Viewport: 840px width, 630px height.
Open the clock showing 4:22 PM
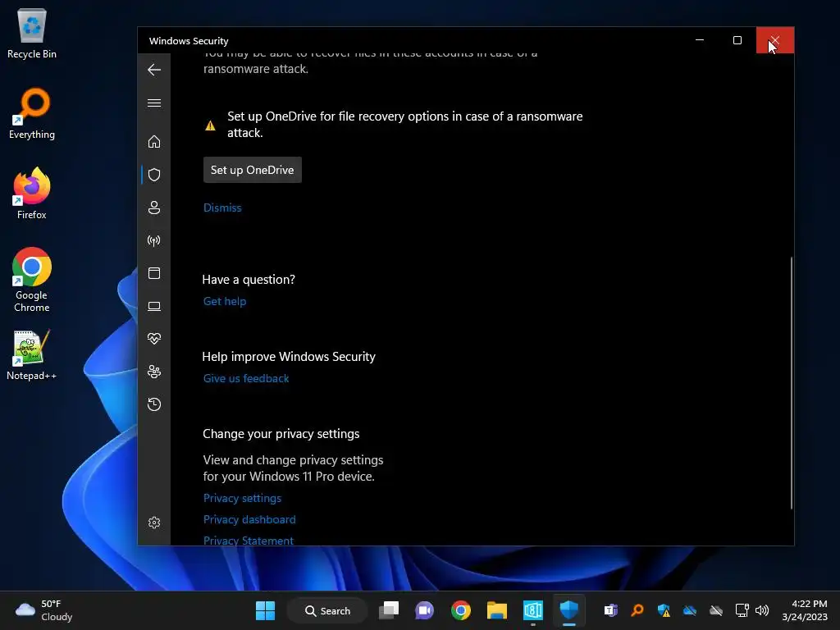point(805,610)
